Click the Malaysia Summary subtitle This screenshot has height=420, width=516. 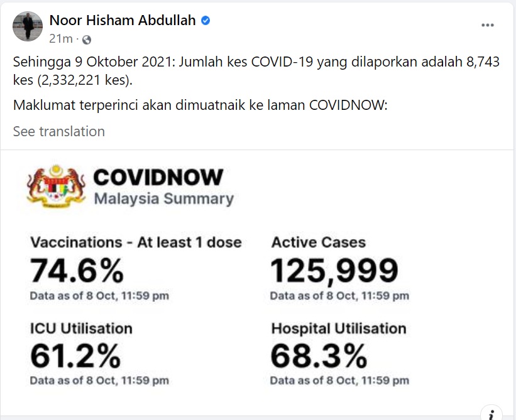(164, 199)
